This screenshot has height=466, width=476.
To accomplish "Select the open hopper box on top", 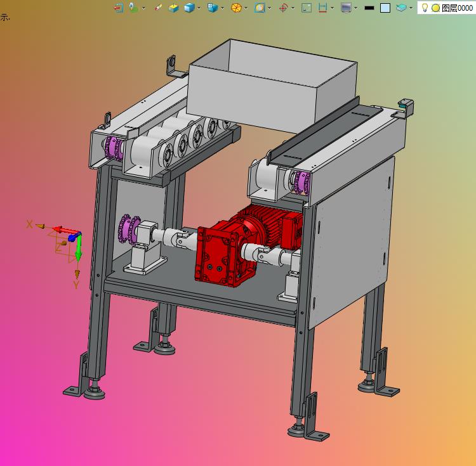I will [x=272, y=86].
